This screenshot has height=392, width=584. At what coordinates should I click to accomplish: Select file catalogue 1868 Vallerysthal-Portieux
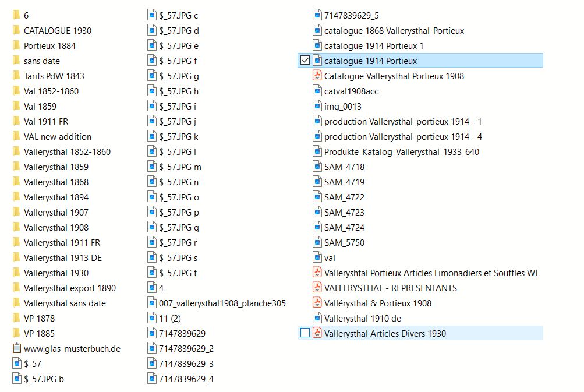(x=388, y=30)
